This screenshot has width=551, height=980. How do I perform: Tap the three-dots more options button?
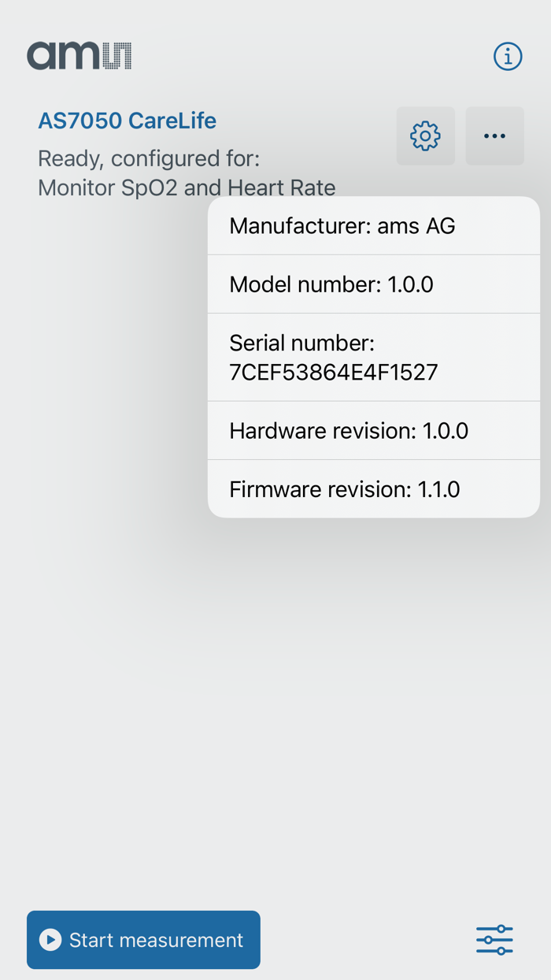(494, 135)
